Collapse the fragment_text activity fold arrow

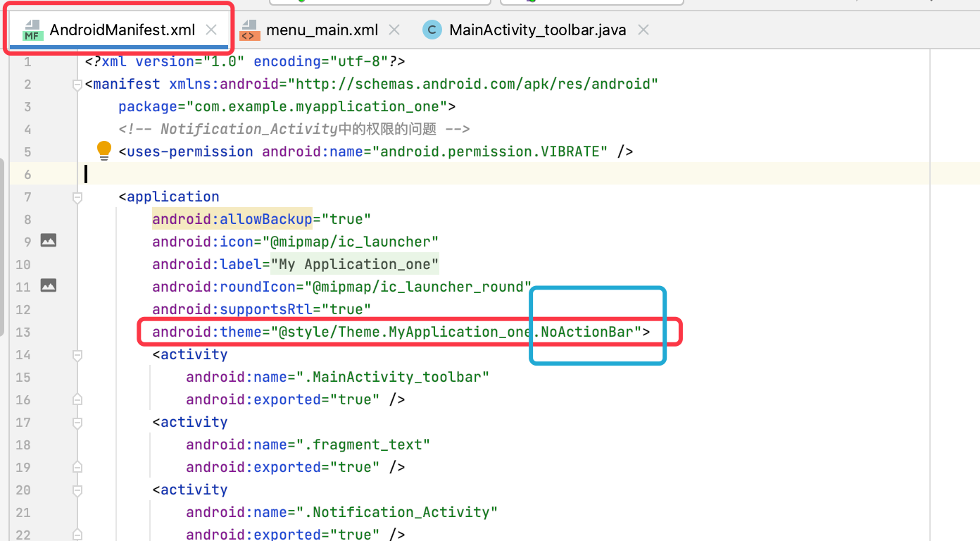click(x=77, y=421)
